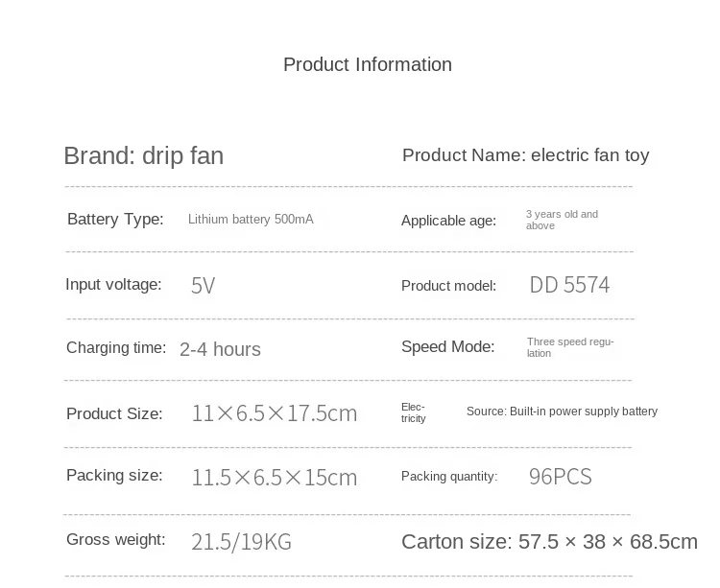The height and width of the screenshot is (588, 720).
Task: Click product size 11×6.5×17.5cm
Action: [275, 413]
